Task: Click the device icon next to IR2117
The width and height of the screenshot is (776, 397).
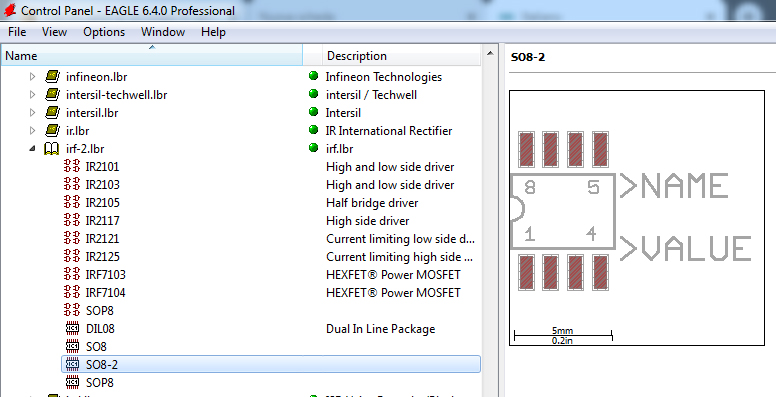Action: point(72,221)
